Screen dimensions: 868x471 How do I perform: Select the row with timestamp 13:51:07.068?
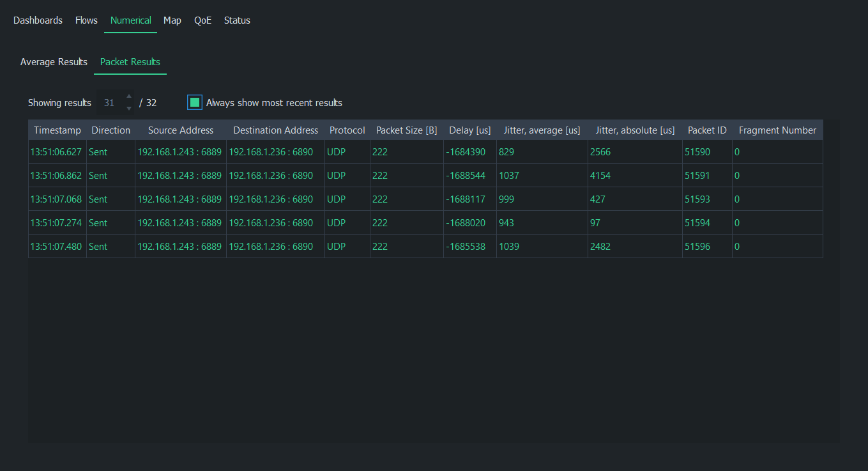[56, 199]
